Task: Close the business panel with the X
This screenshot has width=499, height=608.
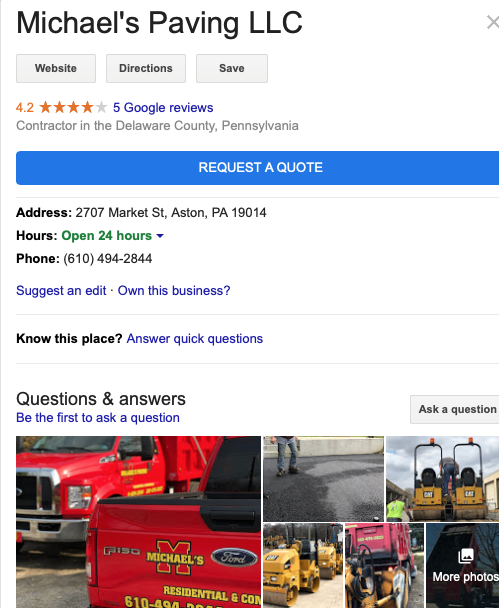Action: pyautogui.click(x=492, y=22)
